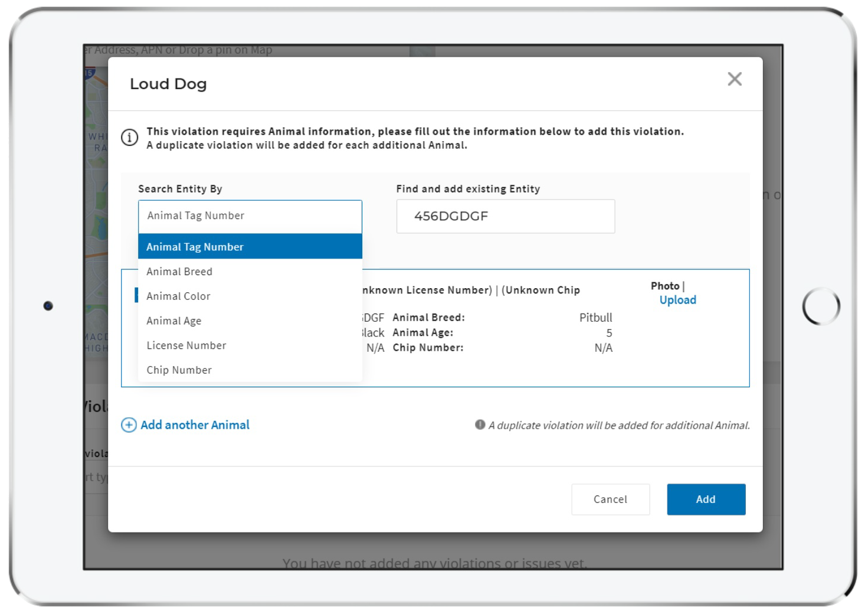Click the info icon beside violation notice

click(130, 138)
